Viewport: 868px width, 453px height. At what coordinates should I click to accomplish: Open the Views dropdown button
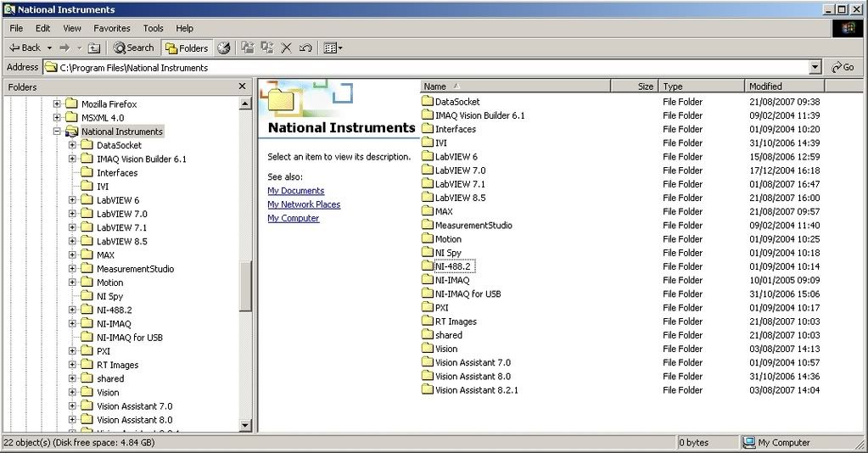point(333,48)
